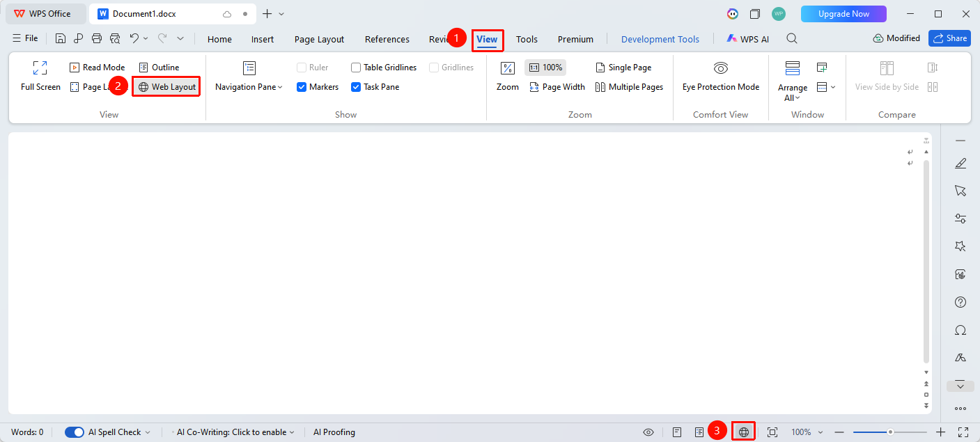Open the Undo history dropdown arrow
Viewport: 980px width, 442px height.
coord(146,39)
